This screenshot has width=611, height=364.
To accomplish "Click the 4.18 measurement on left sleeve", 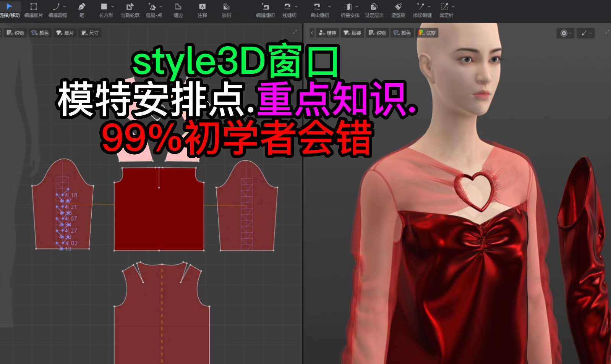I will point(71,195).
